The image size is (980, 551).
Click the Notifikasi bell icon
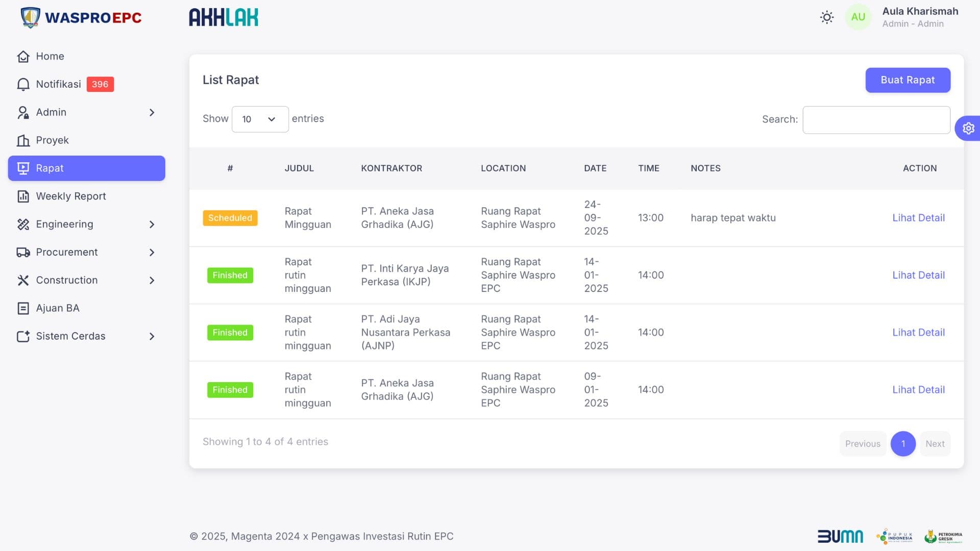pos(23,85)
